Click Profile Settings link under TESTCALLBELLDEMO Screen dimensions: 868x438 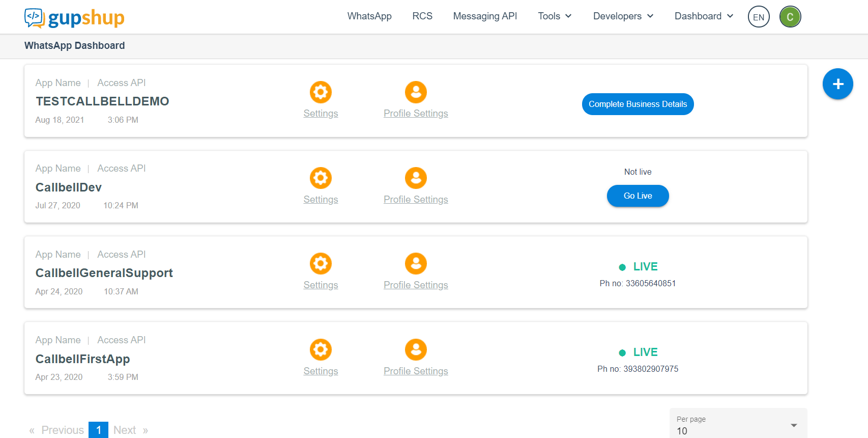tap(416, 114)
